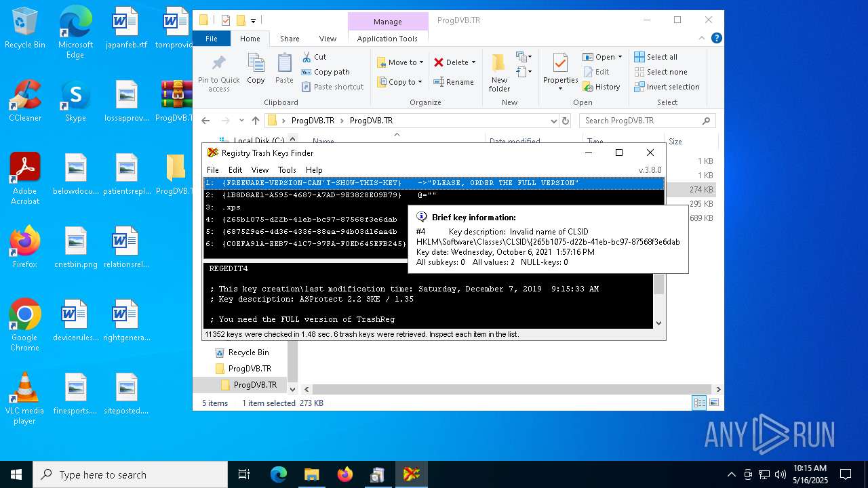Image resolution: width=868 pixels, height=488 pixels.
Task: Select trash key row 1 FREEWARE-VERSION
Action: pyautogui.click(x=434, y=183)
